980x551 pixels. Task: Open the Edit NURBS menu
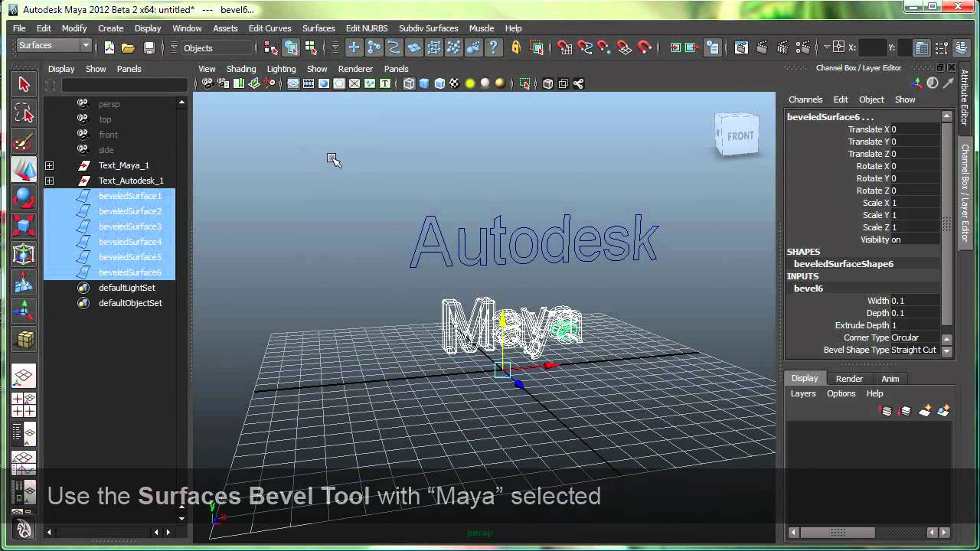pos(366,28)
